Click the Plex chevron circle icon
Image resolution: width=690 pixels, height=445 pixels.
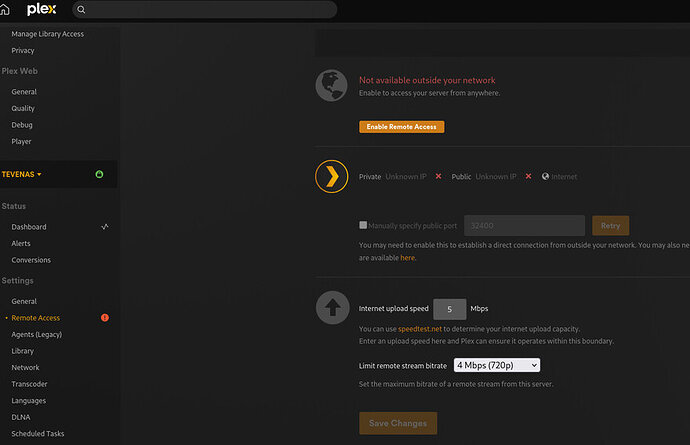(331, 177)
